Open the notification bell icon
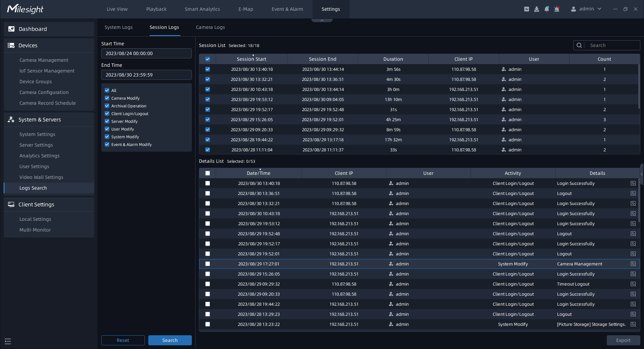This screenshot has width=644, height=349. click(x=547, y=9)
